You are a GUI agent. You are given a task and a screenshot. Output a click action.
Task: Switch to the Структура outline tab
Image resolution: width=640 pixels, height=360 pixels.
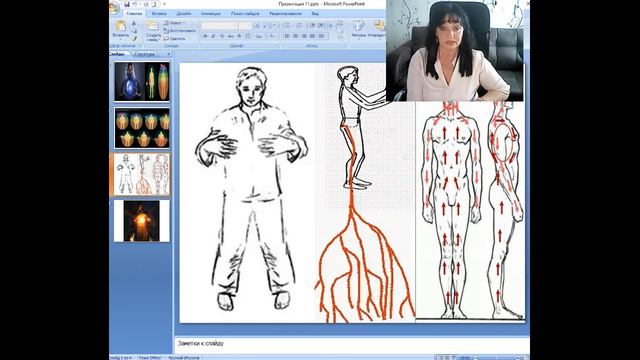(x=144, y=54)
